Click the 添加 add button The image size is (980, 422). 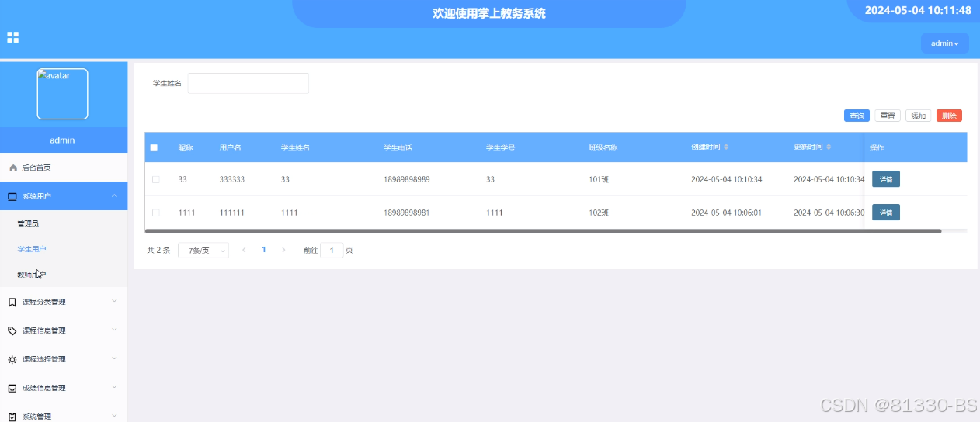tap(919, 116)
